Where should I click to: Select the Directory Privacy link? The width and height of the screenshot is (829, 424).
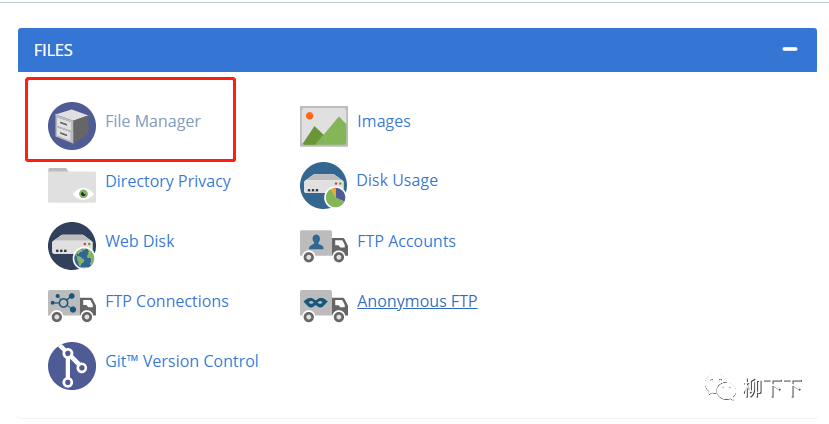(x=168, y=182)
